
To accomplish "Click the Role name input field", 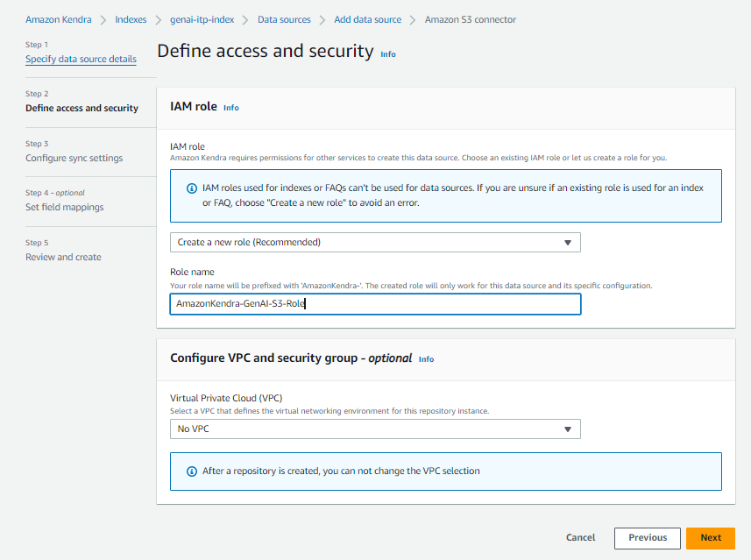I will pos(374,304).
